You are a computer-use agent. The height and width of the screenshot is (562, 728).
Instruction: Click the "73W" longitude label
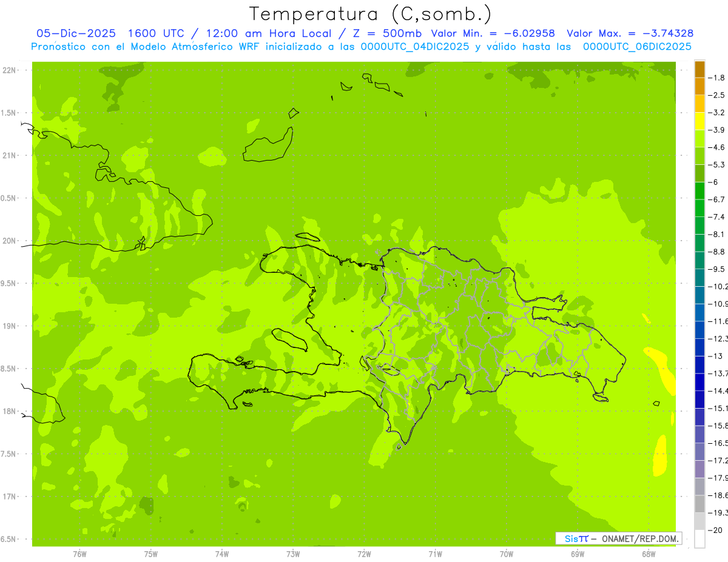point(293,554)
